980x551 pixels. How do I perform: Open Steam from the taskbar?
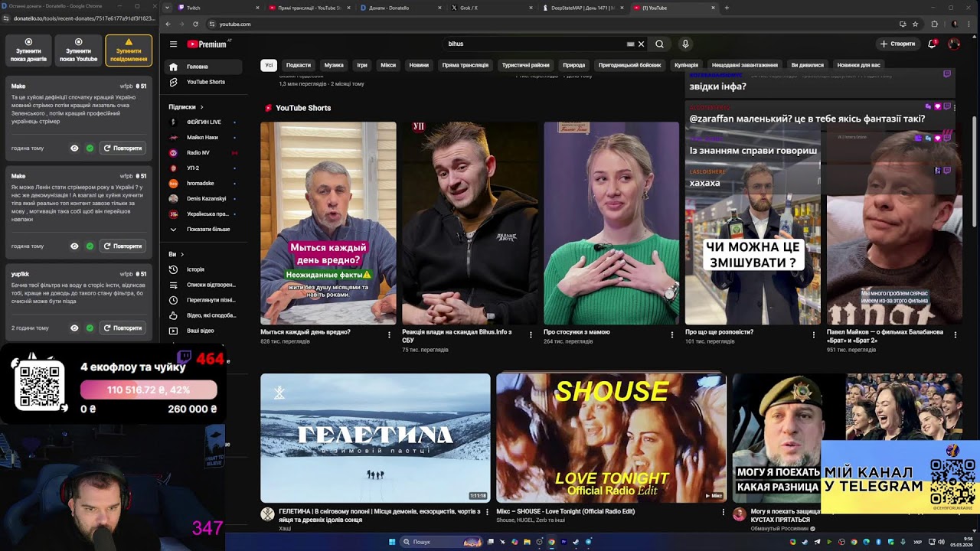[x=576, y=542]
